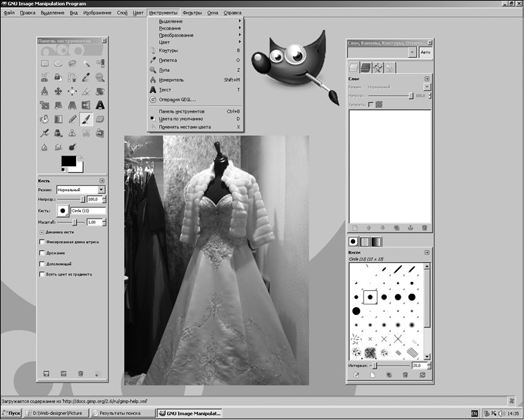524x420 pixels.
Task: Select the Rectangle Select tool
Action: (x=44, y=63)
